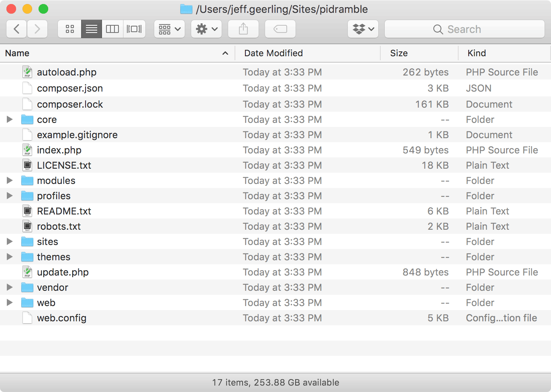Select the update.php file icon
Viewport: 551px width, 392px height.
click(x=27, y=272)
